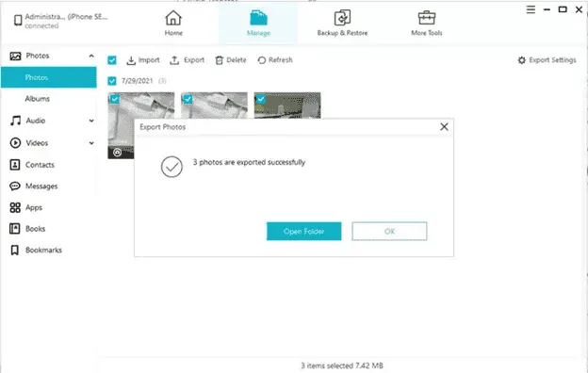Click the Videos play icon
The height and width of the screenshot is (373, 588).
(15, 143)
